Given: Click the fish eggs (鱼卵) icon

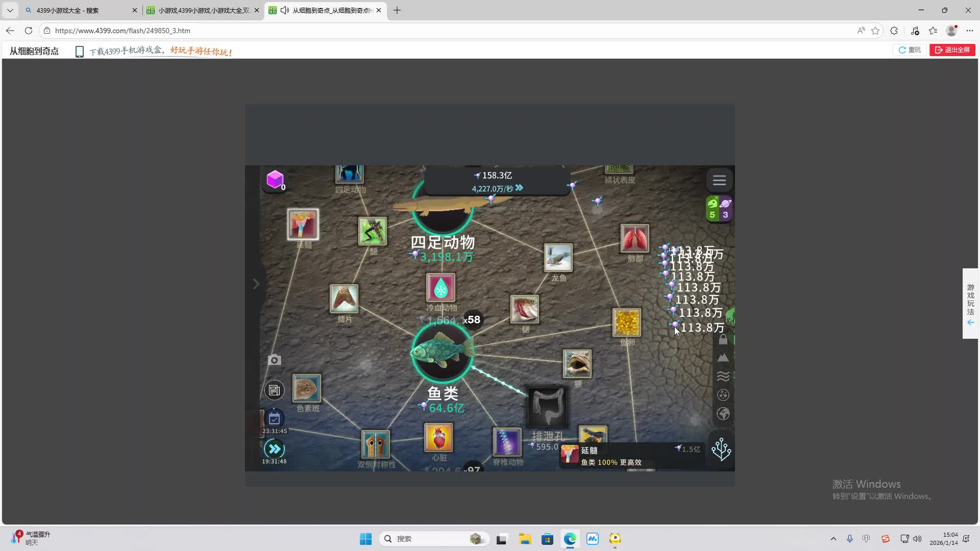Looking at the screenshot, I should [x=626, y=322].
